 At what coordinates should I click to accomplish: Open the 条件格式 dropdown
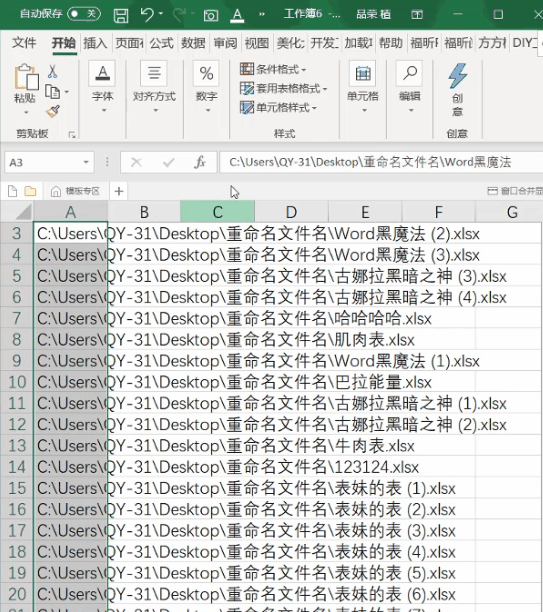tap(273, 69)
